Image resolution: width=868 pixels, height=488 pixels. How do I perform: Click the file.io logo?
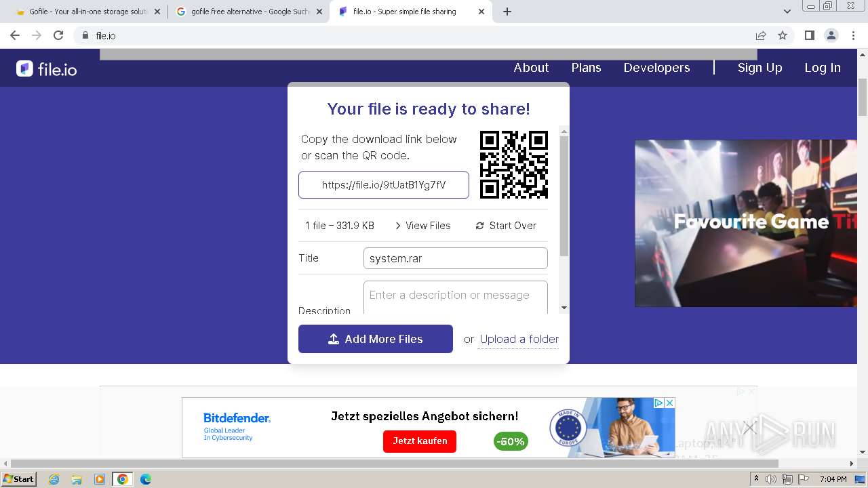tap(46, 68)
